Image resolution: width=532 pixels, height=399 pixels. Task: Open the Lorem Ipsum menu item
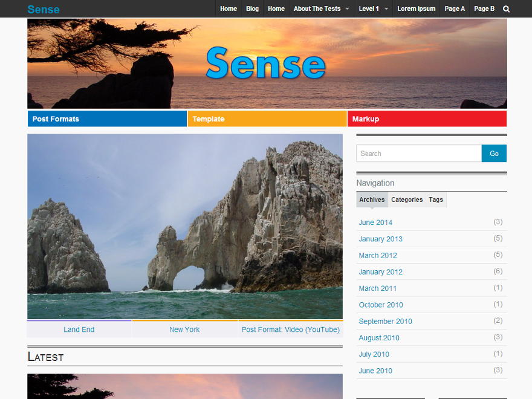[x=416, y=8]
